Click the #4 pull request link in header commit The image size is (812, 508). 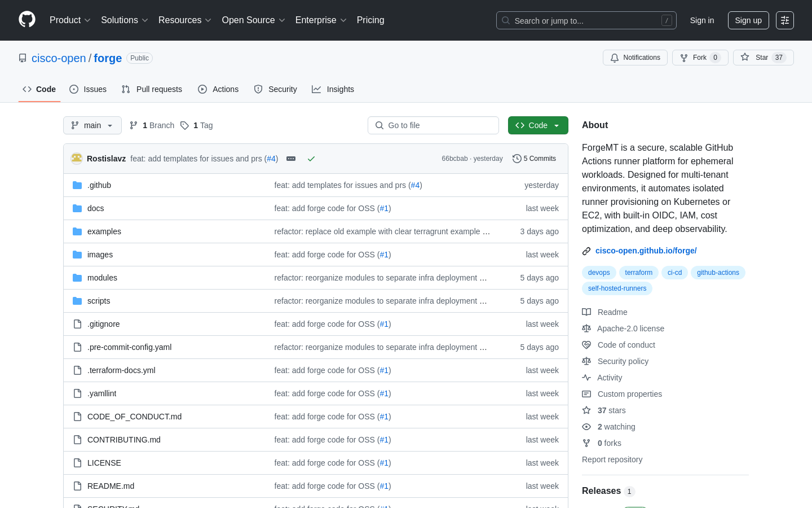coord(271,159)
